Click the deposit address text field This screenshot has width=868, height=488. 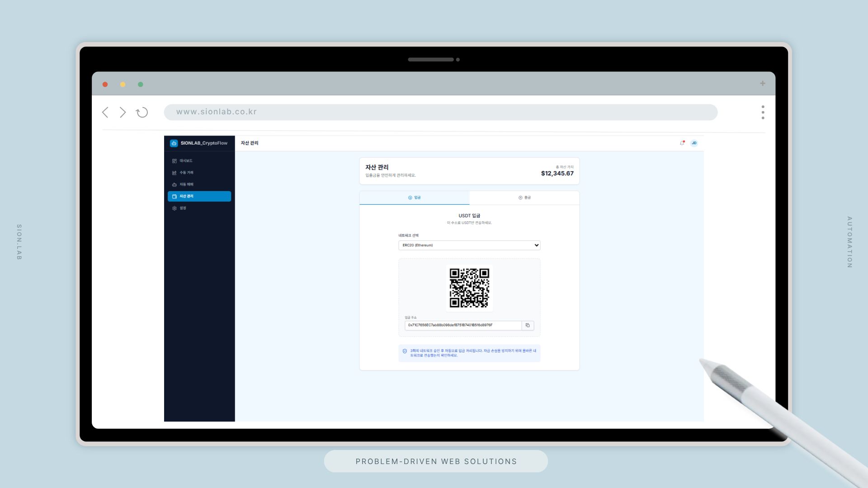[x=462, y=325]
